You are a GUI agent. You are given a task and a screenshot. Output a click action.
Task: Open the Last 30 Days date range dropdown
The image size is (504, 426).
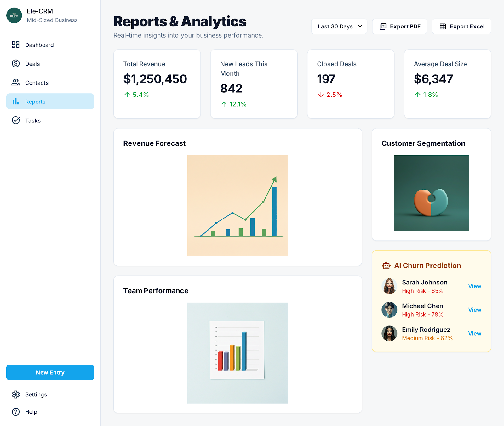[x=339, y=26]
